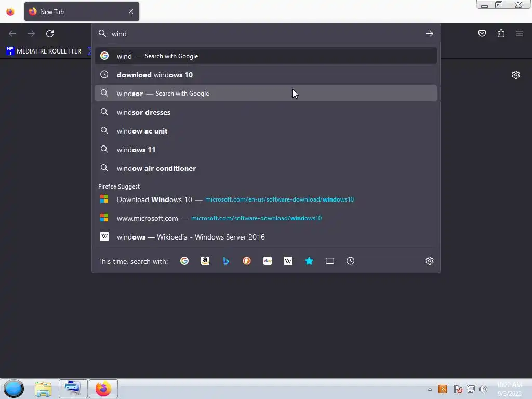Image resolution: width=532 pixels, height=399 pixels.
Task: Open 'Download Windows 10' Microsoft result
Action: (x=266, y=199)
